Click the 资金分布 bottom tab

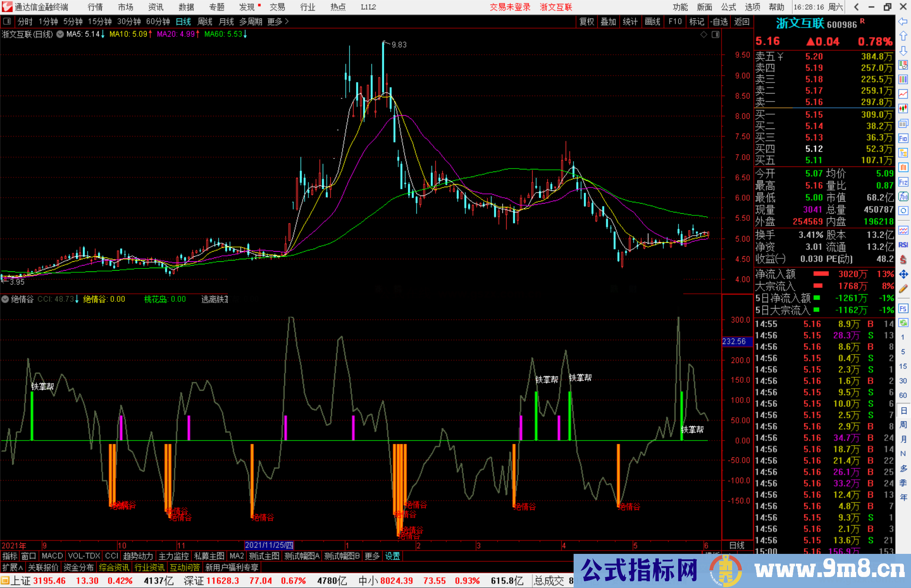[x=79, y=567]
